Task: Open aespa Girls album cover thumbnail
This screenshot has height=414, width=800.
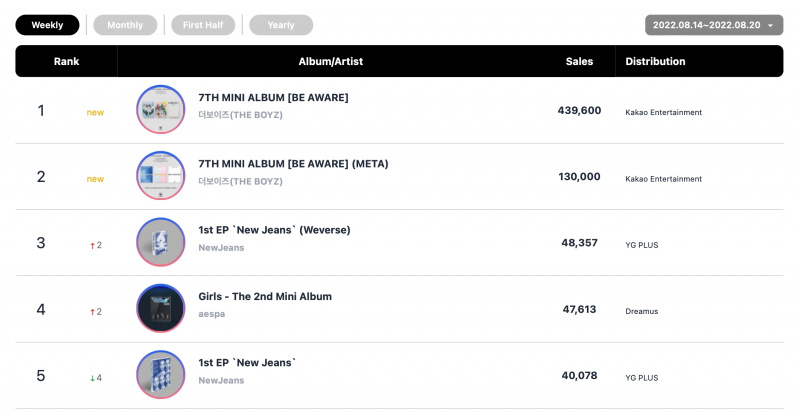Action: coord(161,309)
